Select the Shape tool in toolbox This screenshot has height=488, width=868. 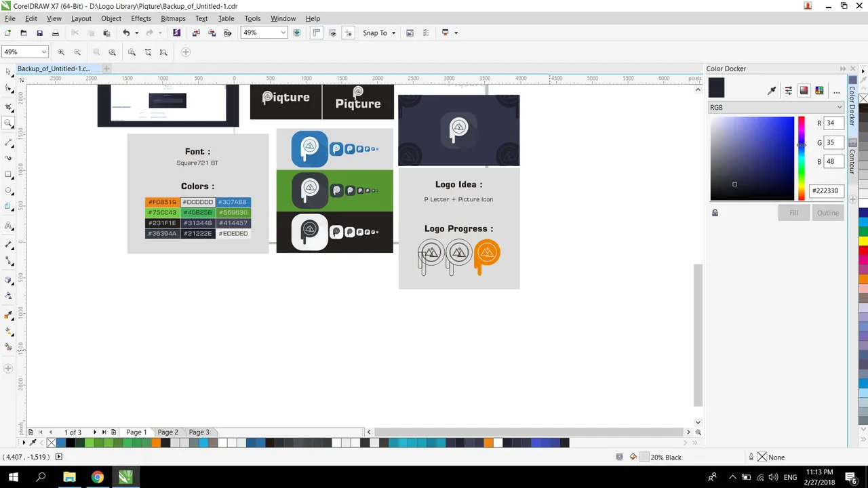(x=8, y=88)
